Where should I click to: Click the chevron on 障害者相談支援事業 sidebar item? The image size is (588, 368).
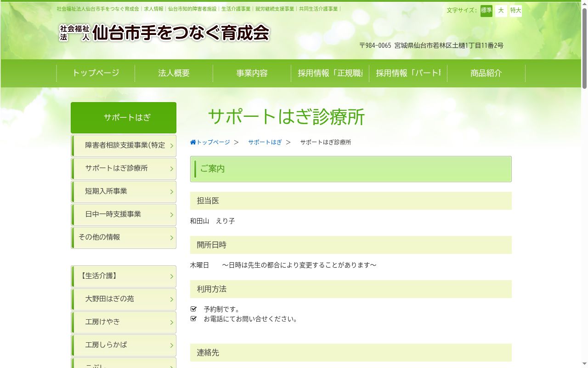172,146
